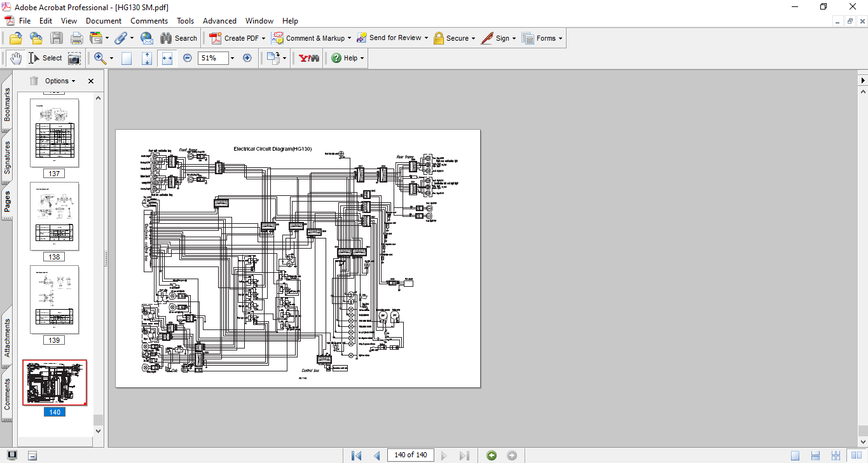The width and height of the screenshot is (868, 463).
Task: Click the Snapshot camera tool
Action: 74,58
